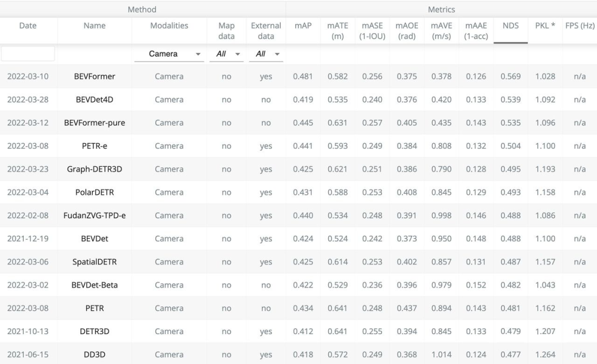Open the BEVFormer method entry
The height and width of the screenshot is (364, 597).
click(x=95, y=77)
